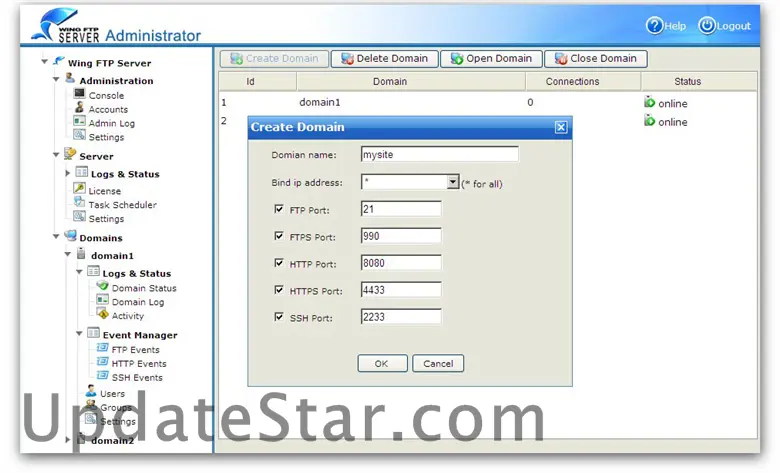The height and width of the screenshot is (473, 780).
Task: Click the Admin Log icon
Action: [x=80, y=121]
